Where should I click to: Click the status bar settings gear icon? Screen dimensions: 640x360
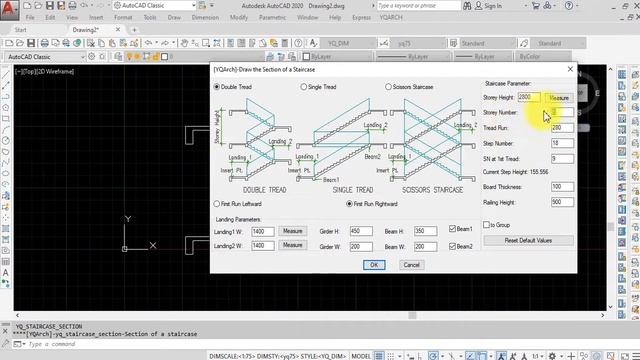[x=552, y=356]
